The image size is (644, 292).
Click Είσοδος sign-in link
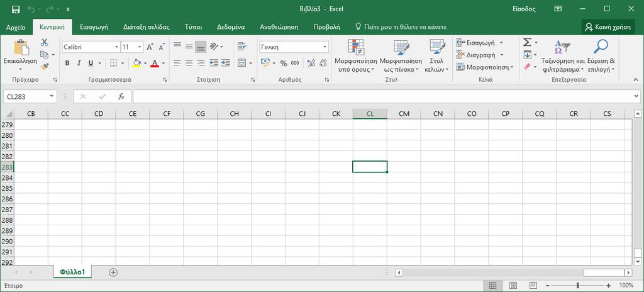pyautogui.click(x=525, y=9)
